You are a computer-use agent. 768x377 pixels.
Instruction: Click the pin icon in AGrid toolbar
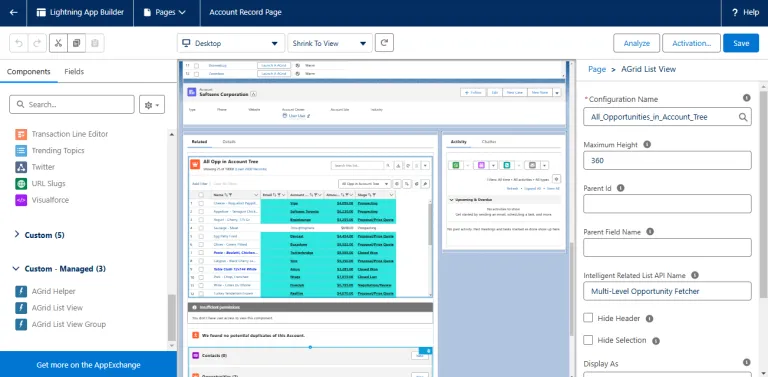click(425, 184)
